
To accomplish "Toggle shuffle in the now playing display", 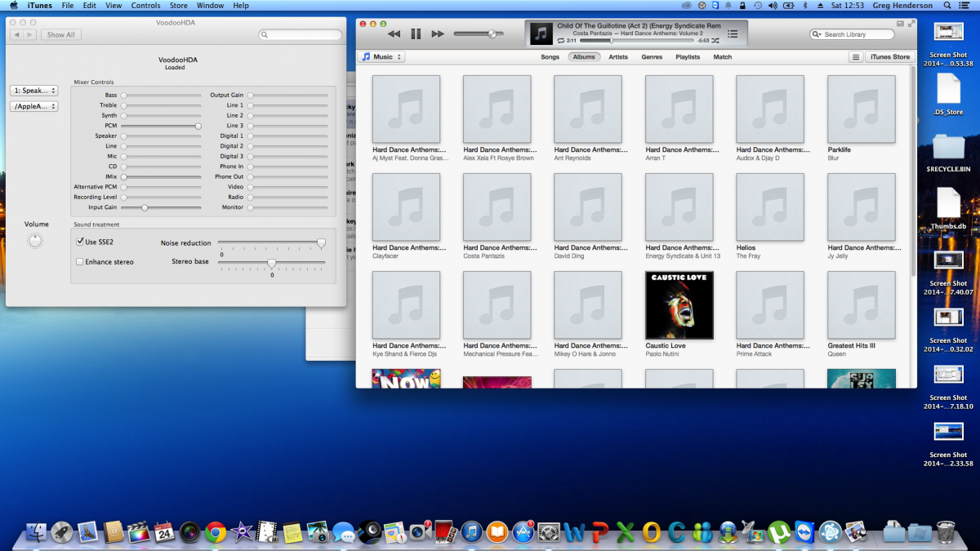I will (715, 40).
